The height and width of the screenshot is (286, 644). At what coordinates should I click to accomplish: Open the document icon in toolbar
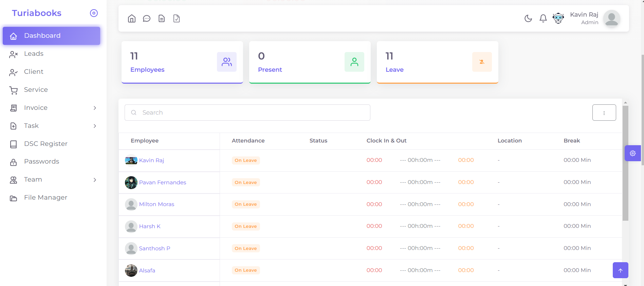162,18
